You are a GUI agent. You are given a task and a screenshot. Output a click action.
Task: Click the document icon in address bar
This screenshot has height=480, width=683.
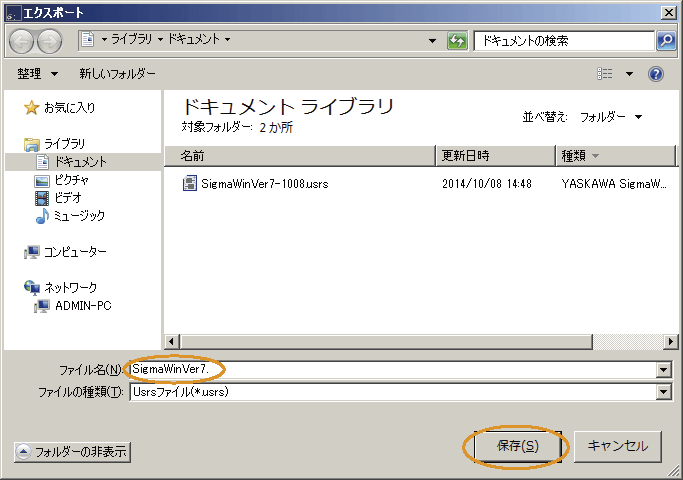point(88,40)
